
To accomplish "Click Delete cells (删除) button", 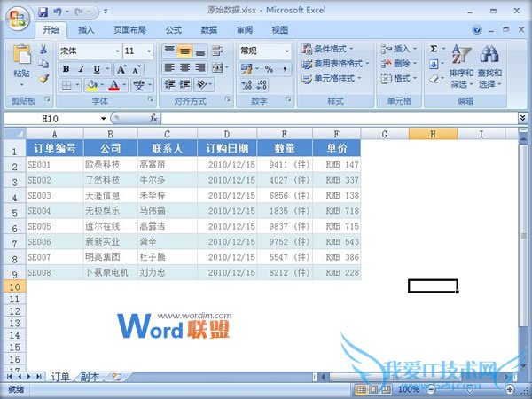I will tap(398, 64).
